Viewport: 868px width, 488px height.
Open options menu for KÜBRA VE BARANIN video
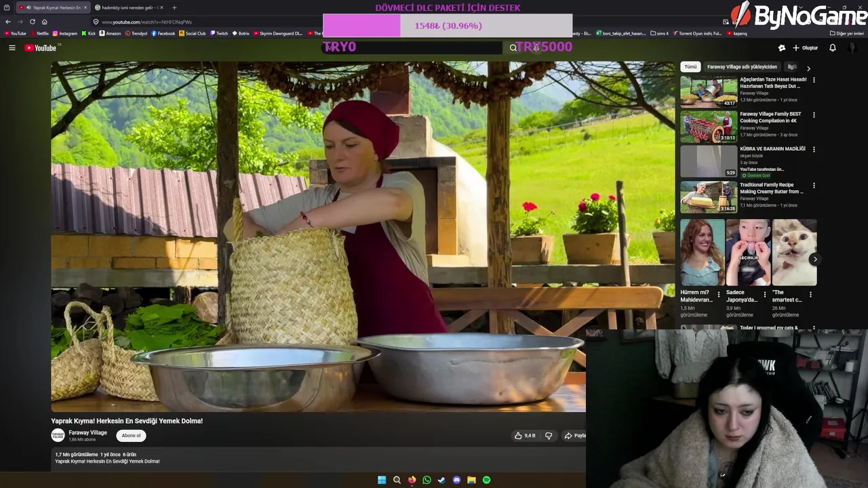pyautogui.click(x=814, y=149)
